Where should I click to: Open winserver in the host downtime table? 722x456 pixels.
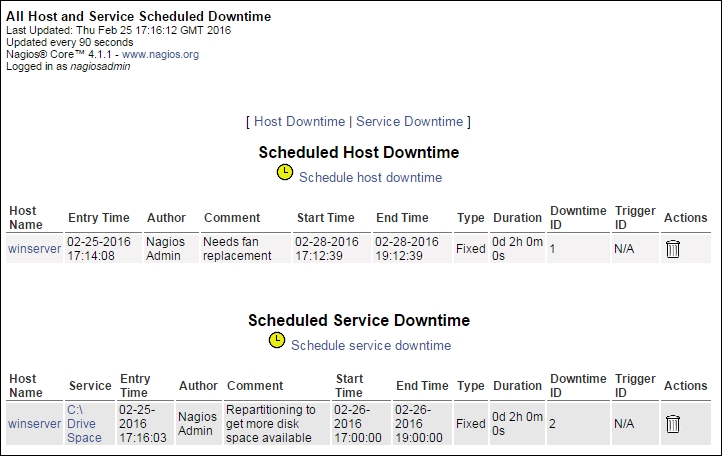pos(35,249)
